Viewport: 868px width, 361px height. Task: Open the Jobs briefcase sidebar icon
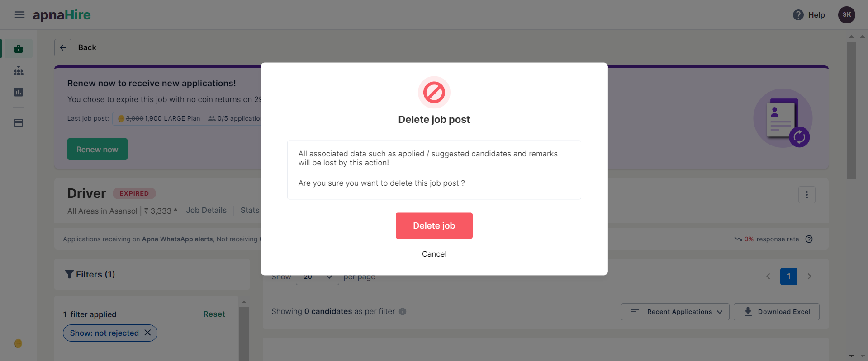(x=19, y=49)
